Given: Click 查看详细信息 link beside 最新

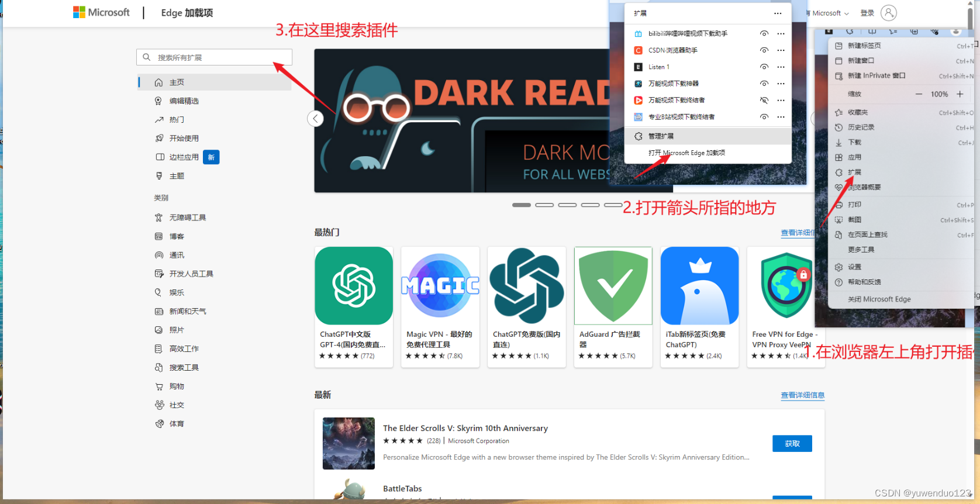Looking at the screenshot, I should 802,395.
